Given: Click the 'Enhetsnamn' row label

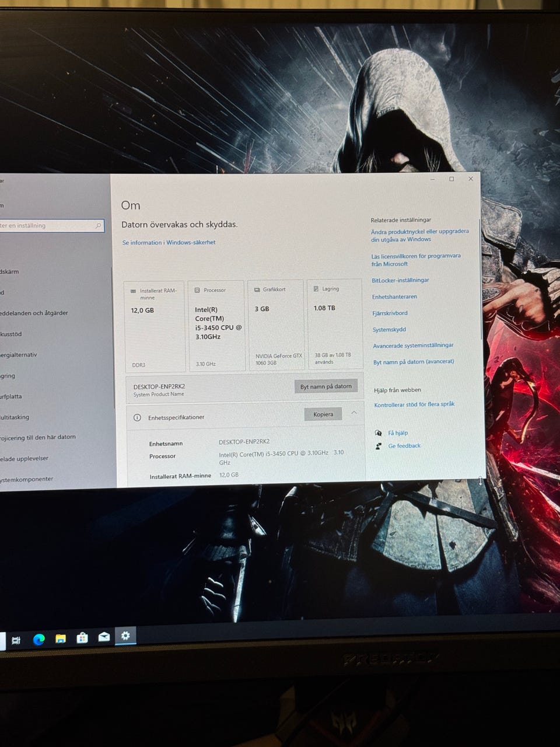Looking at the screenshot, I should tap(166, 444).
